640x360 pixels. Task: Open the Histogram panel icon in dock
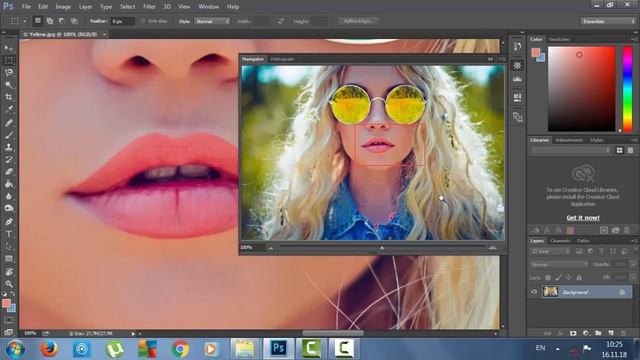pyautogui.click(x=518, y=79)
